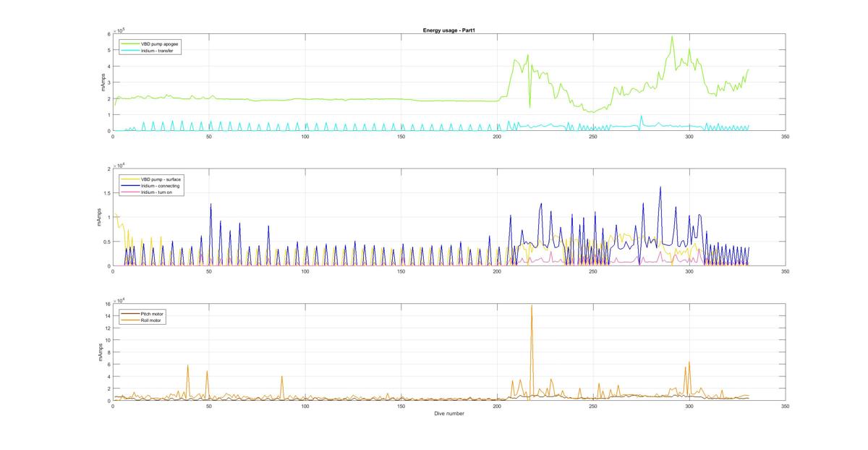
Task: Click the "0.5" y-tick label on the middle plot
Action: point(106,242)
